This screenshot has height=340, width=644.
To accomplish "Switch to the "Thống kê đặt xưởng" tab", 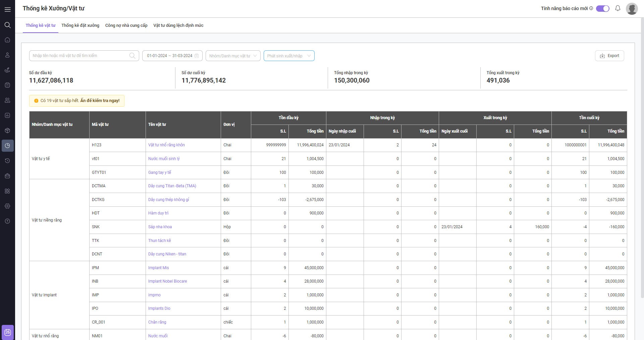I will click(x=80, y=26).
